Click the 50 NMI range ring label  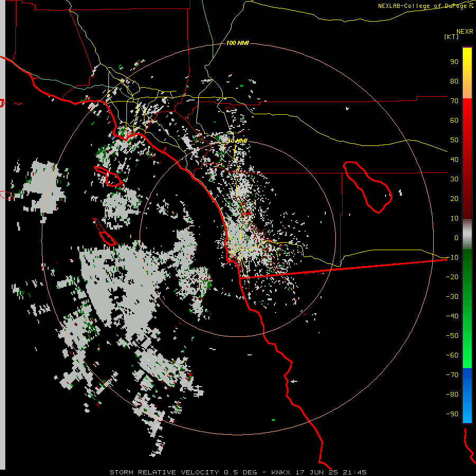237,141
